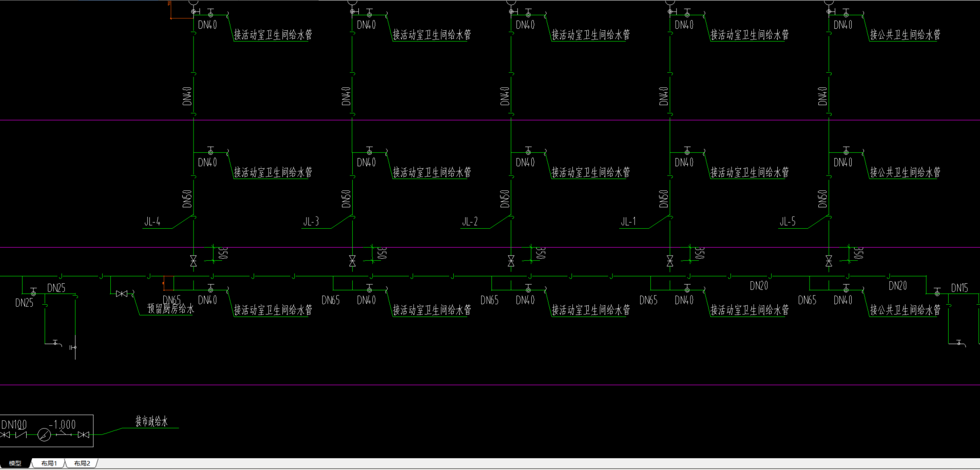980x470 pixels.
Task: Select the middle-floor branch valve on riser JL-3
Action: tap(369, 151)
